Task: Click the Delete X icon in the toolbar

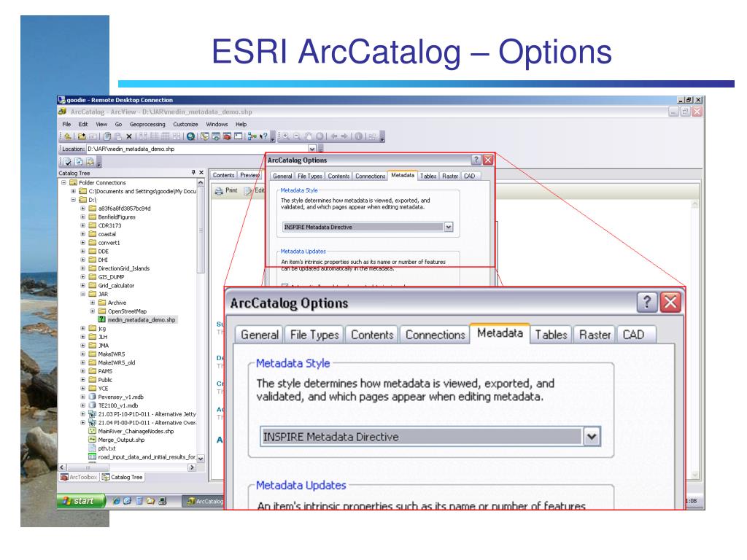Action: (129, 136)
